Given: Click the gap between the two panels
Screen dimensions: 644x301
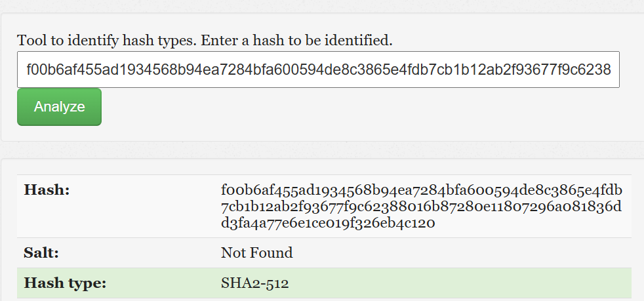Looking at the screenshot, I should tap(321, 150).
